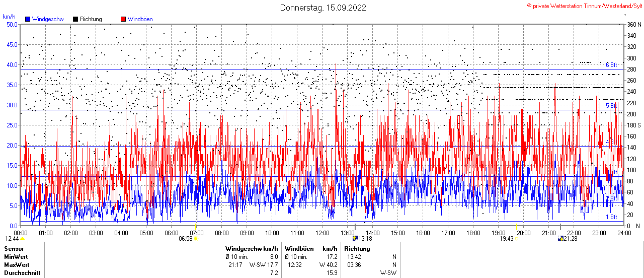
Task: Click the 'MaxWert' row header
Action: point(17,265)
